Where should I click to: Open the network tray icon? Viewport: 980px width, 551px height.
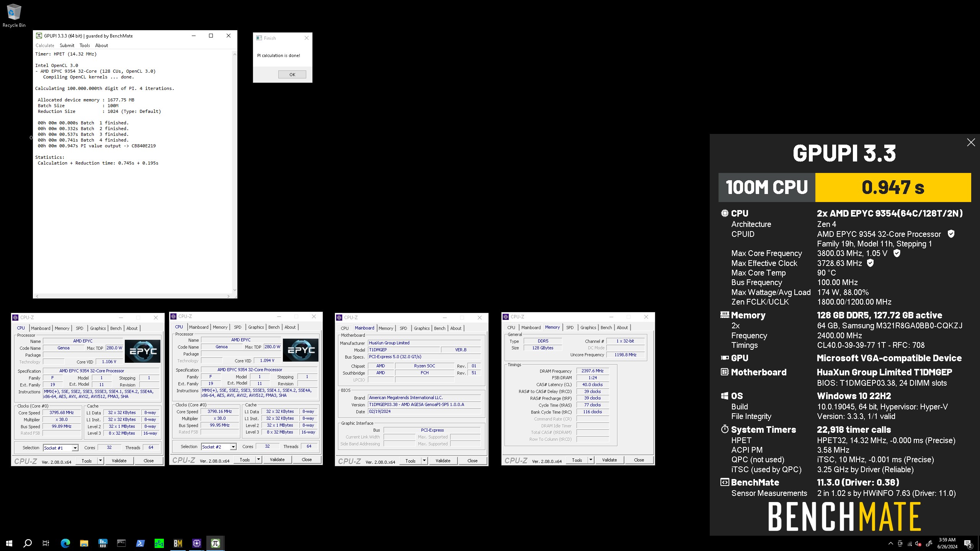coord(910,543)
